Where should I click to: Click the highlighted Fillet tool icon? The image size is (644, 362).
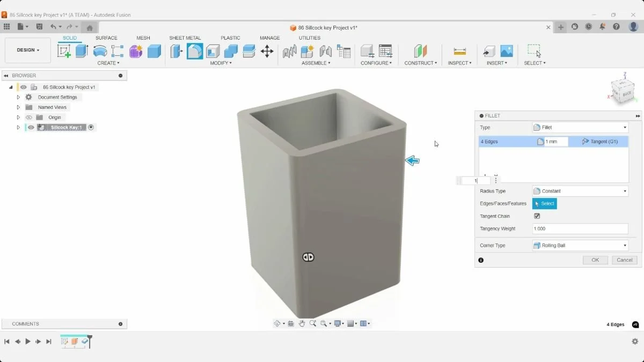195,51
